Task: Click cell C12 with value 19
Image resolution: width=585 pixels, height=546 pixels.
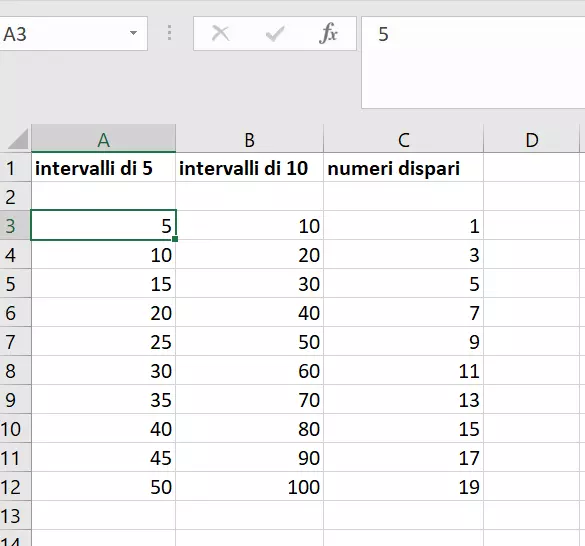Action: pyautogui.click(x=403, y=486)
